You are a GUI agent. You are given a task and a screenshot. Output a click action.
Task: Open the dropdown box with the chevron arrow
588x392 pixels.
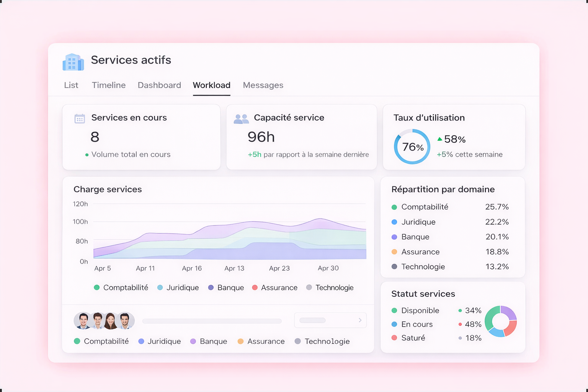330,320
